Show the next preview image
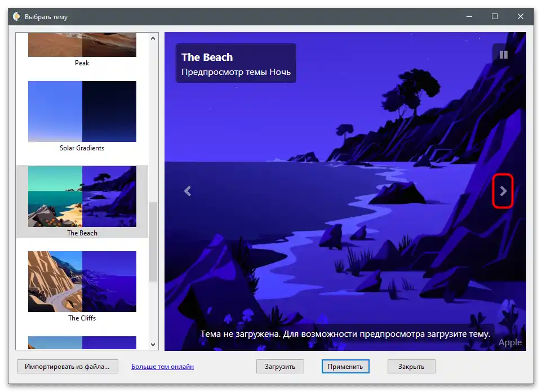Screen dimensions: 542x392 503,191
